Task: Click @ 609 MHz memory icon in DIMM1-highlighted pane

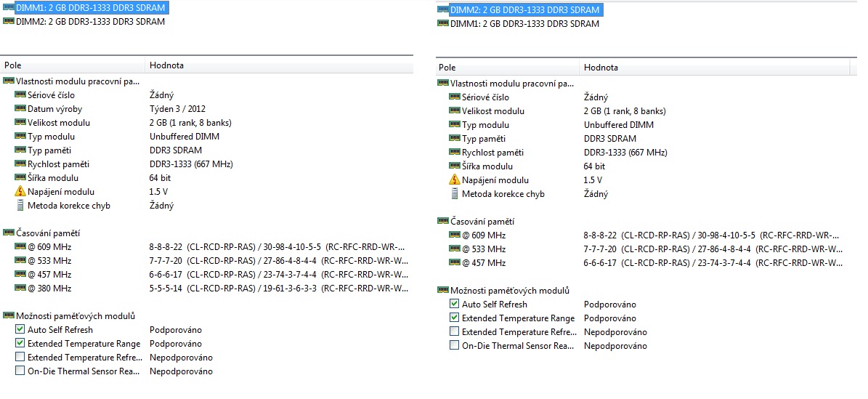Action: point(20,246)
